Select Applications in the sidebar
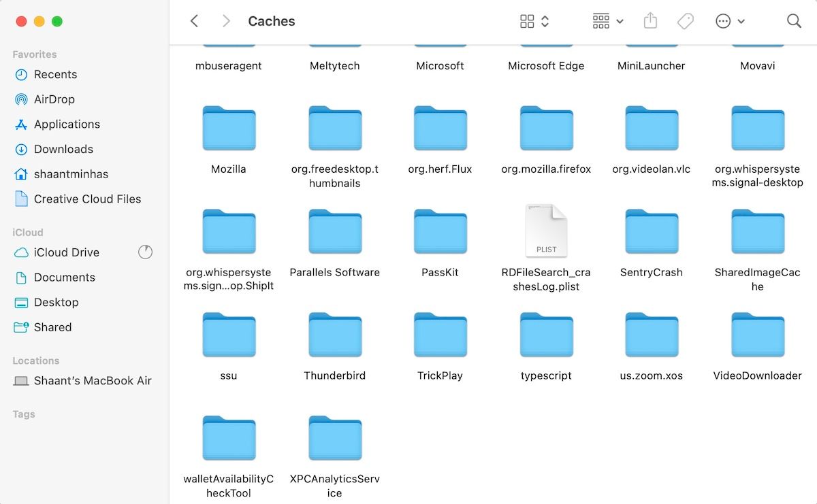This screenshot has width=817, height=504. 66,124
